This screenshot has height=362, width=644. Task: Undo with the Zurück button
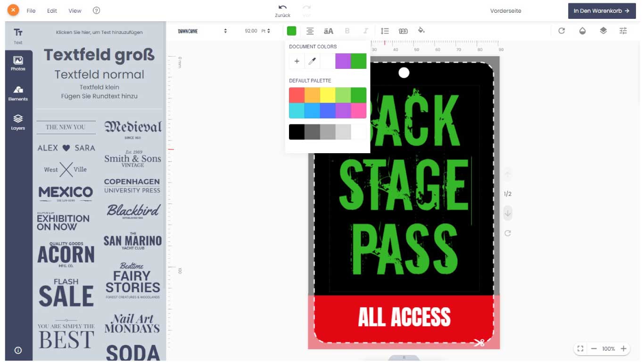(282, 10)
